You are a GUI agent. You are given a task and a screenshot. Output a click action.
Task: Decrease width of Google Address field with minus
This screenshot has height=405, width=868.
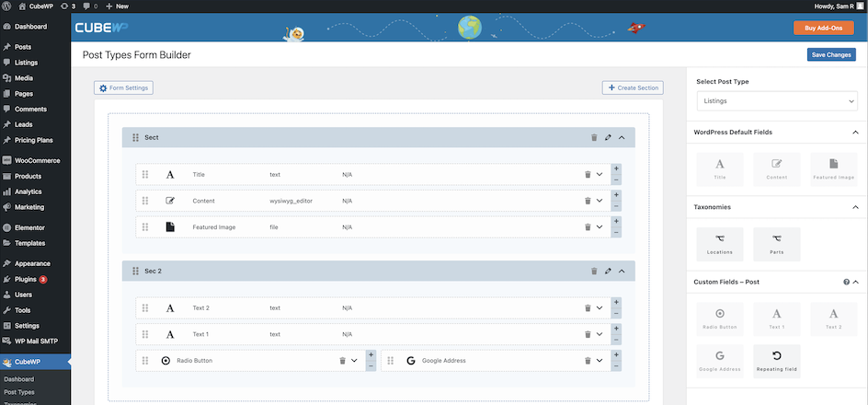tap(616, 366)
